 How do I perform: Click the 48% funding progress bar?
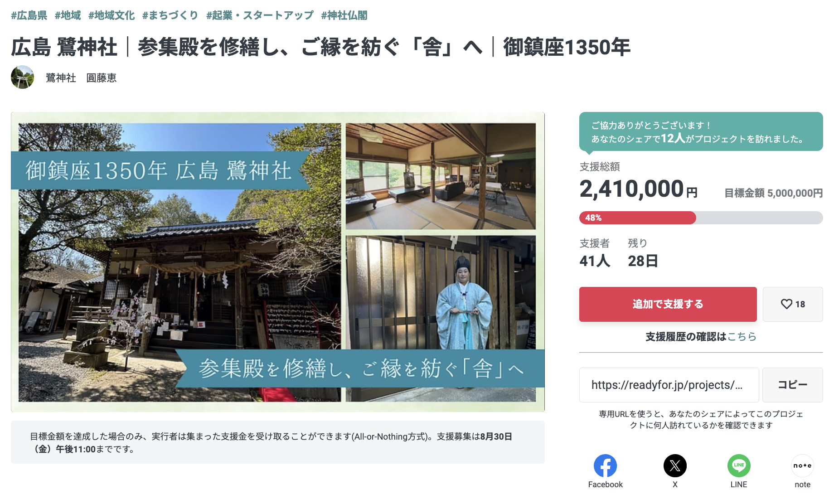pos(701,218)
